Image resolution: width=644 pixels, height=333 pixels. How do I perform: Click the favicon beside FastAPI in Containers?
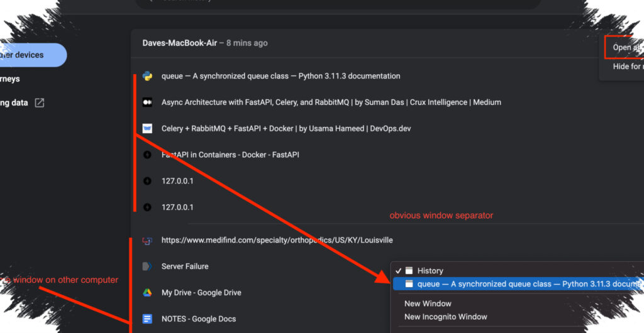coord(147,155)
